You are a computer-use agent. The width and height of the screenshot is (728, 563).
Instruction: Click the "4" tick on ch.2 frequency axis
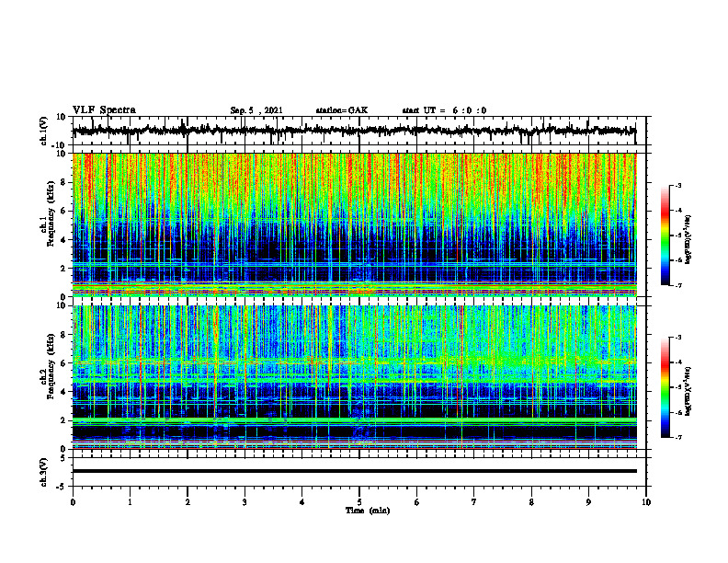(63, 392)
